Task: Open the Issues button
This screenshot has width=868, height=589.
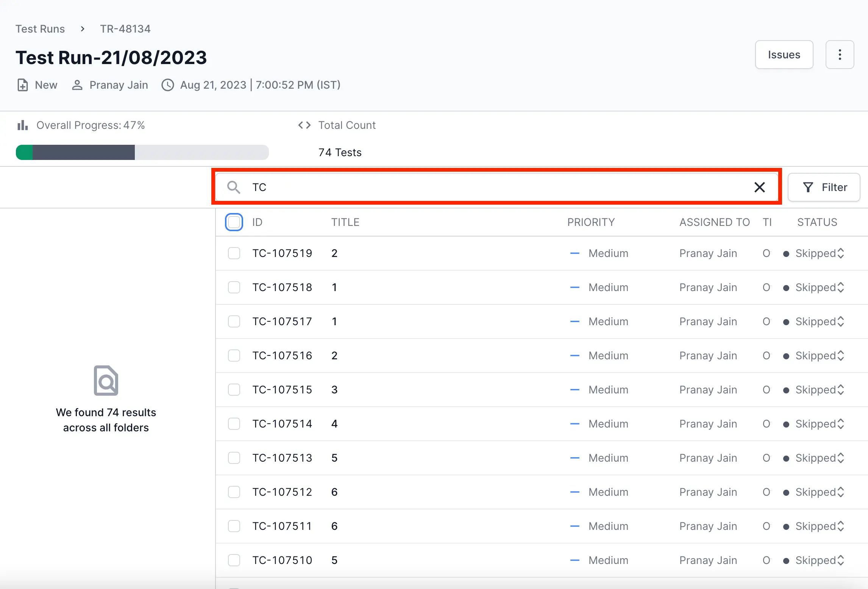Action: coord(784,55)
